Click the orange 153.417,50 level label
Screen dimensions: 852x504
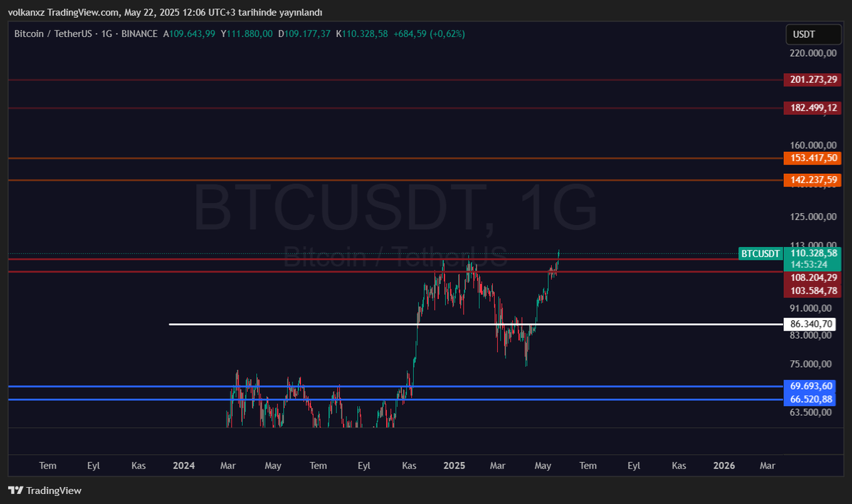tap(812, 158)
